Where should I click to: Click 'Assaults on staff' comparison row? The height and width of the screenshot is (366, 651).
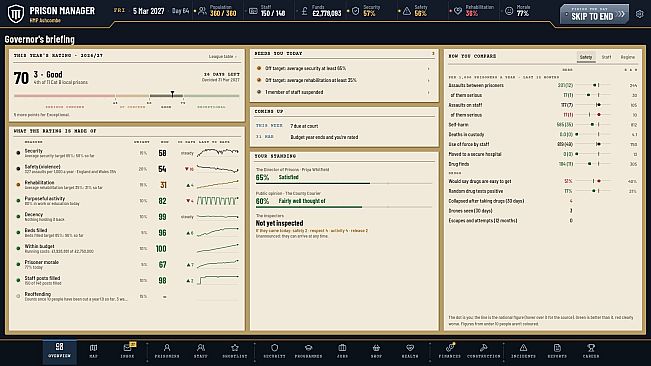(x=543, y=105)
